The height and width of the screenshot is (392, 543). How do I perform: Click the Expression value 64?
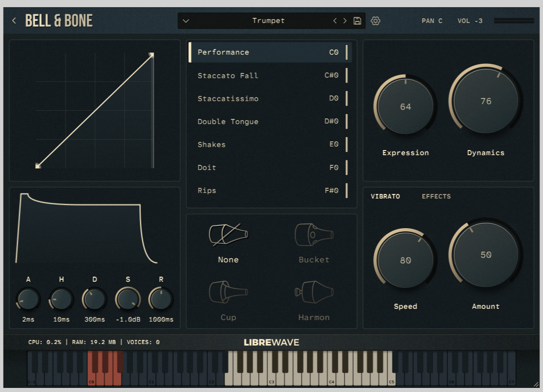pos(406,107)
